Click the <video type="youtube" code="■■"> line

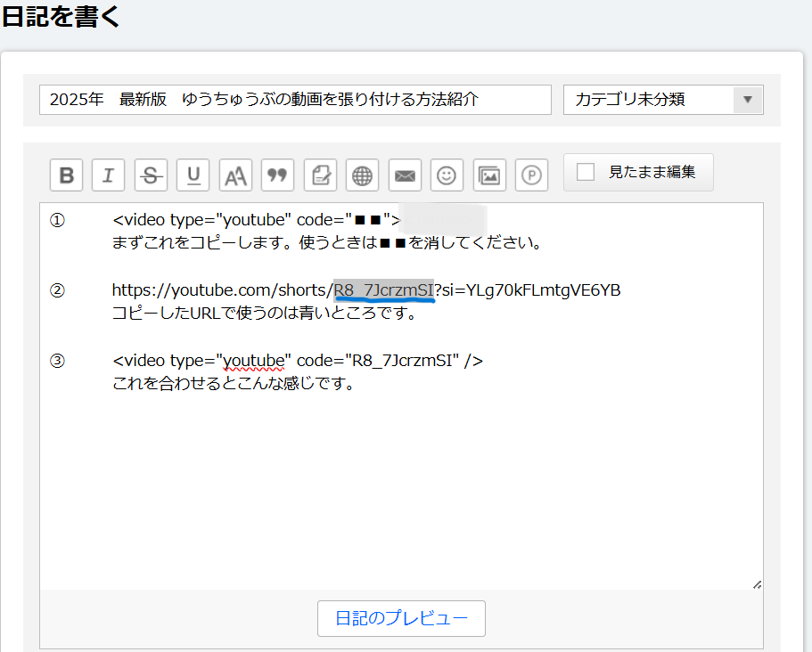click(x=257, y=219)
